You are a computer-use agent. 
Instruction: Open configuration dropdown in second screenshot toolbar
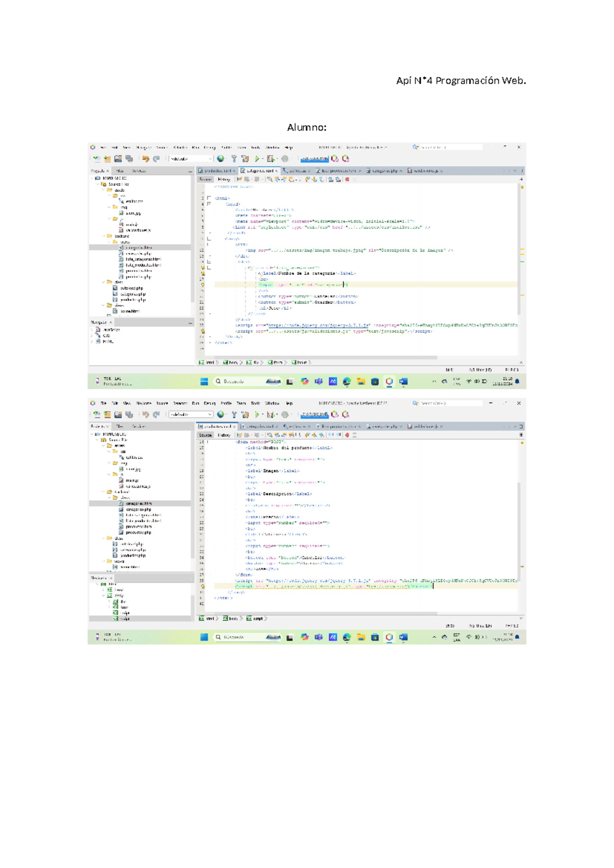191,415
